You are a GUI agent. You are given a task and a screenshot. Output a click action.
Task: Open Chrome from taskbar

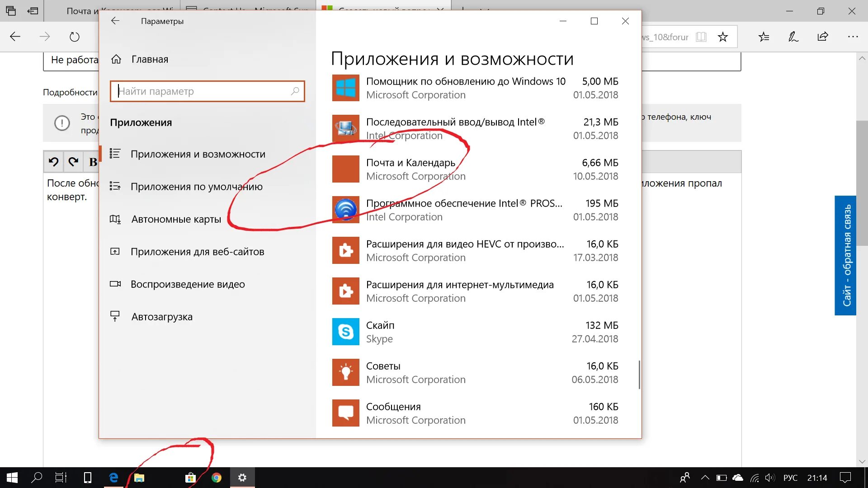[x=217, y=478]
